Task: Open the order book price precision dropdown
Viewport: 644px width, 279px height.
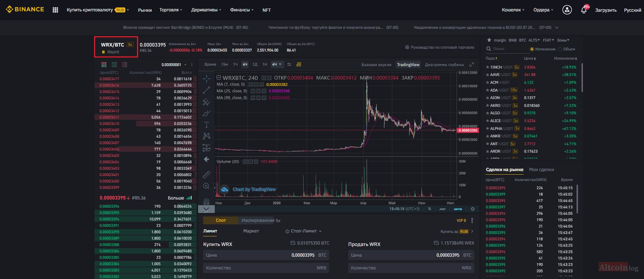Action: (x=174, y=65)
